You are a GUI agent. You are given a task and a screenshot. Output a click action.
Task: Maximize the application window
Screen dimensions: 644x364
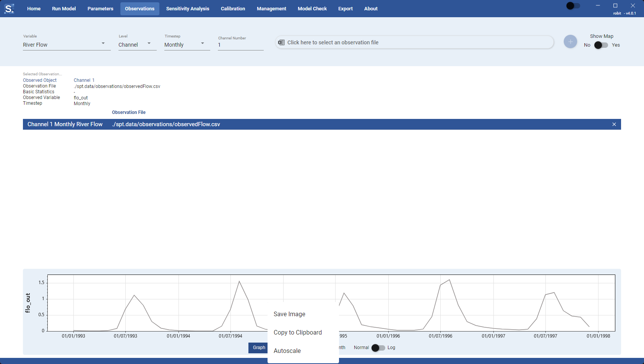point(615,5)
